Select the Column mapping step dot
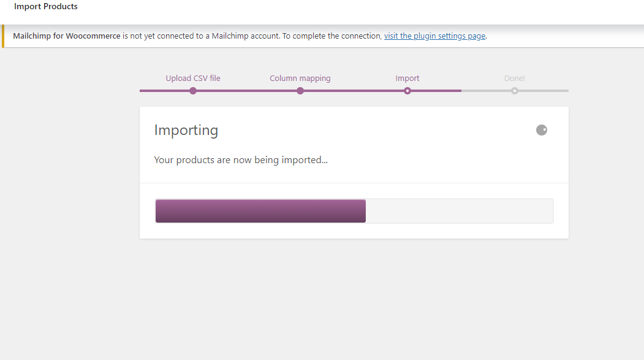Image resolution: width=644 pixels, height=360 pixels. tap(300, 91)
